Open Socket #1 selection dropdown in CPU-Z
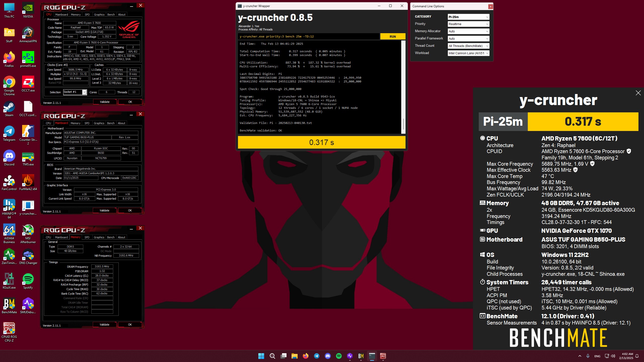Screen dimensions: 644x362 (75, 92)
